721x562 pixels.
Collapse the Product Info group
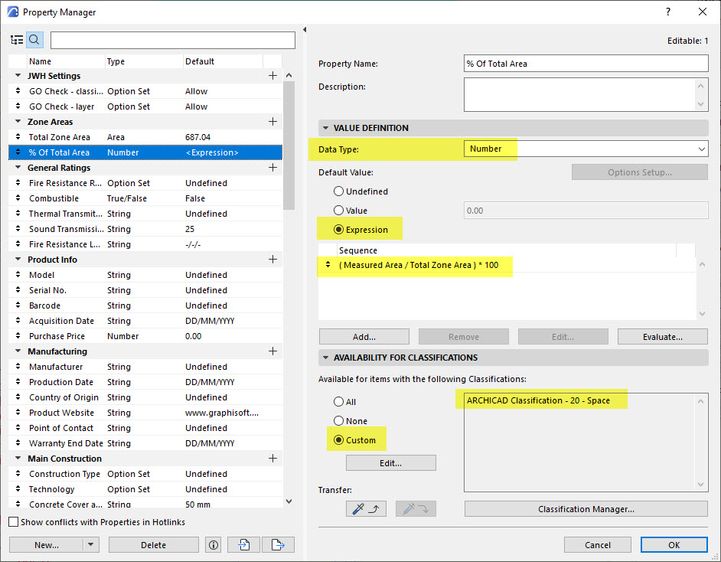(x=18, y=259)
